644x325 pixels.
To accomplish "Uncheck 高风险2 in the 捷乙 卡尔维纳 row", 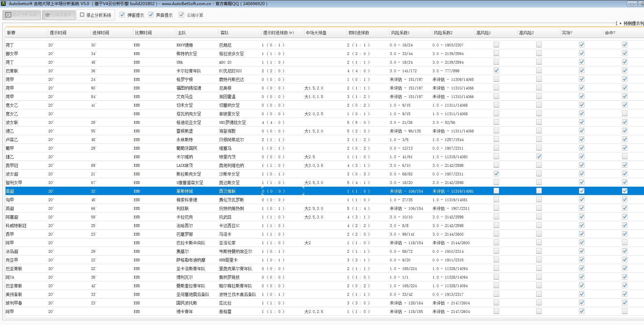I will (x=539, y=156).
